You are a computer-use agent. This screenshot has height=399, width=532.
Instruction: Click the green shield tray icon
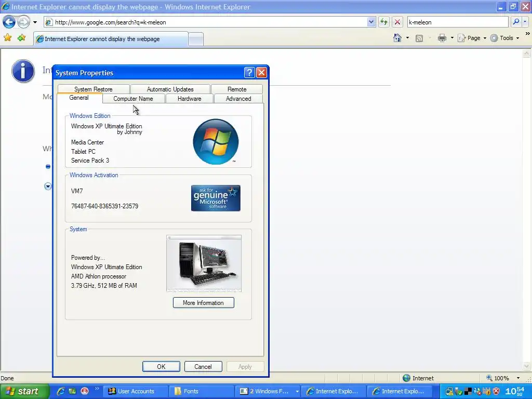point(458,392)
